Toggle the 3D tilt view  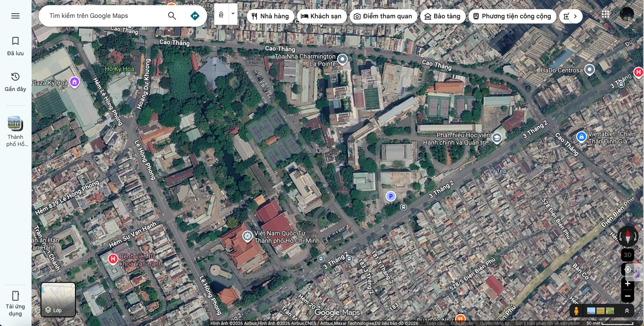[x=628, y=255]
